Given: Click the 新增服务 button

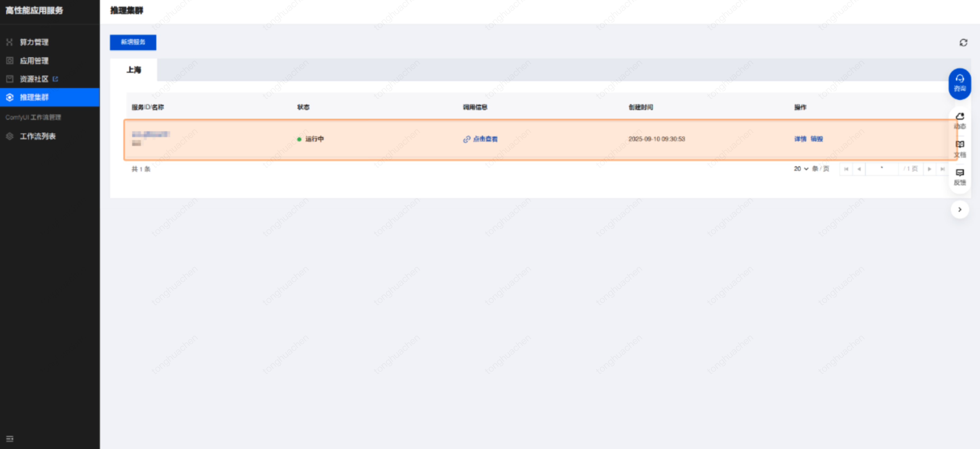Looking at the screenshot, I should point(133,42).
